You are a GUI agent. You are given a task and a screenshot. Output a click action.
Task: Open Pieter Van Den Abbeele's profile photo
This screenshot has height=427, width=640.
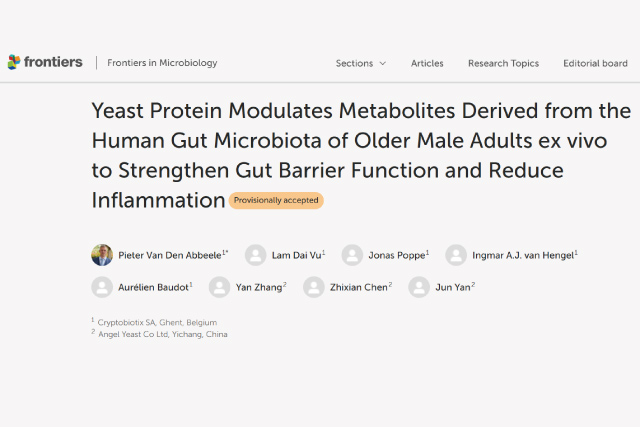[102, 255]
